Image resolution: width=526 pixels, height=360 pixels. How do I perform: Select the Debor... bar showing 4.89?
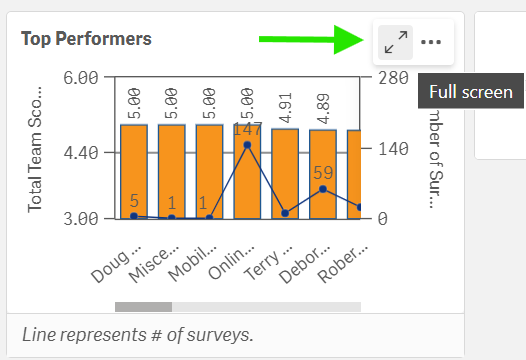point(323,174)
